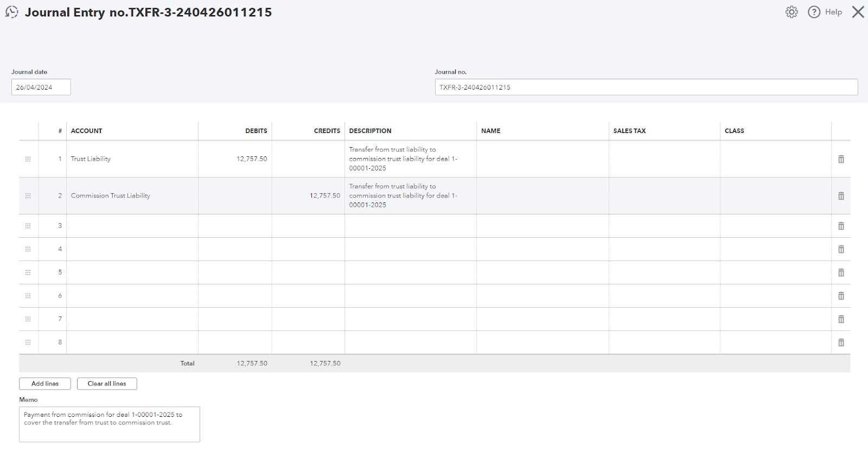Click the Add lines button

coord(45,384)
